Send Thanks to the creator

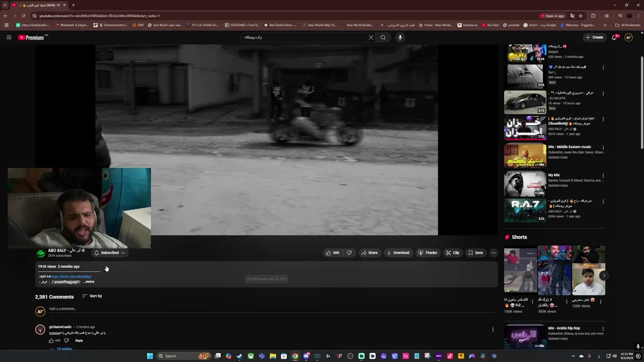pyautogui.click(x=428, y=253)
